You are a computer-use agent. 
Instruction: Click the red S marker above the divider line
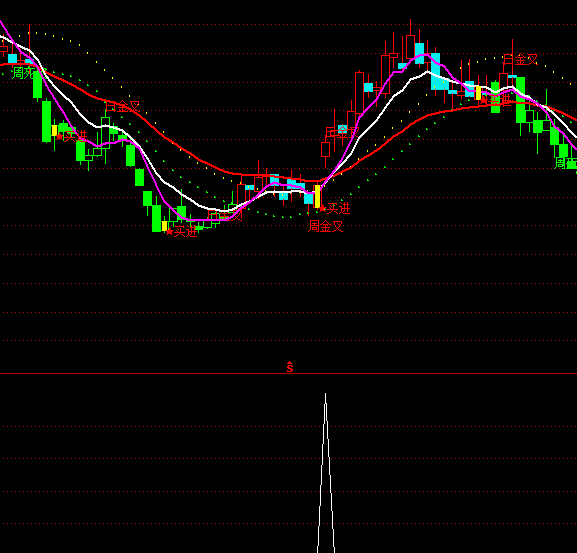pos(290,367)
